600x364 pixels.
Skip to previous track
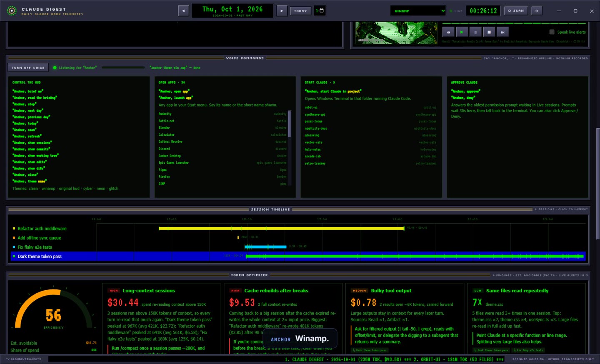click(x=448, y=32)
